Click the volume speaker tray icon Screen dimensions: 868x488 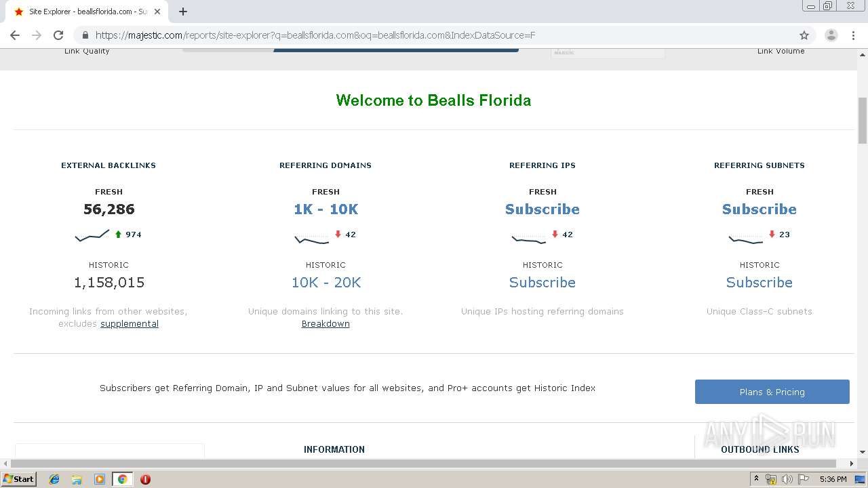pyautogui.click(x=787, y=479)
